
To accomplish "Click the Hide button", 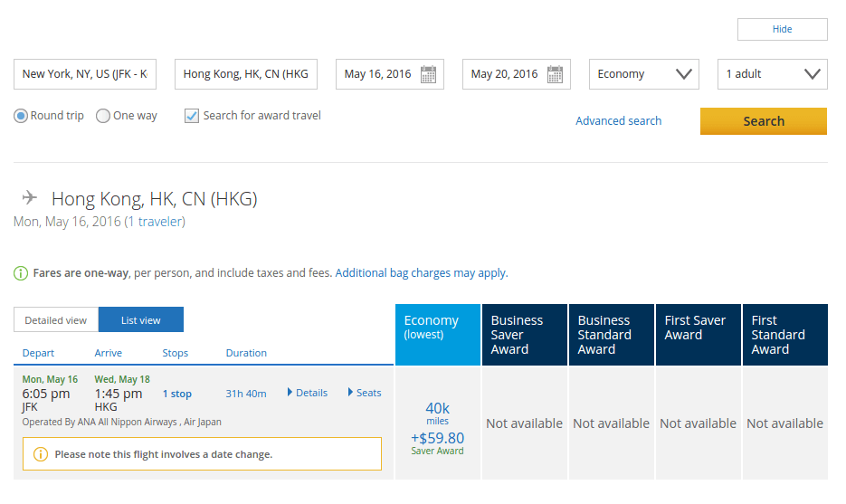I will coord(783,29).
